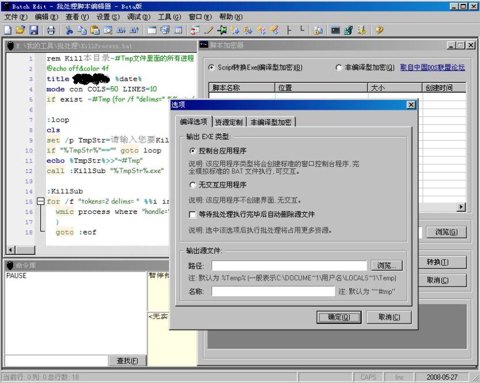This screenshot has width=480, height=383.
Task: Sort by the 脚本名称 column header
Action: point(242,88)
